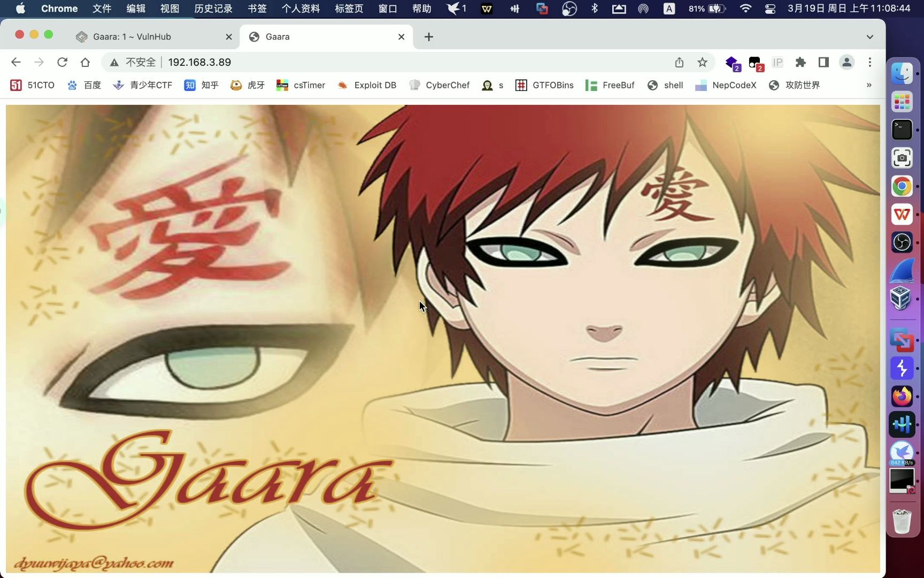Open the 51CTO bookmark
The height and width of the screenshot is (578, 924).
click(x=33, y=85)
